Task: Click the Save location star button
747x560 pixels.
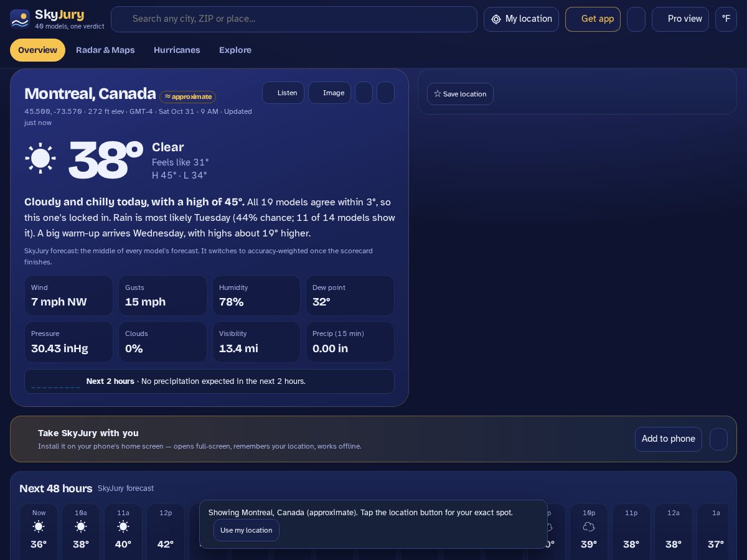Action: pos(460,94)
